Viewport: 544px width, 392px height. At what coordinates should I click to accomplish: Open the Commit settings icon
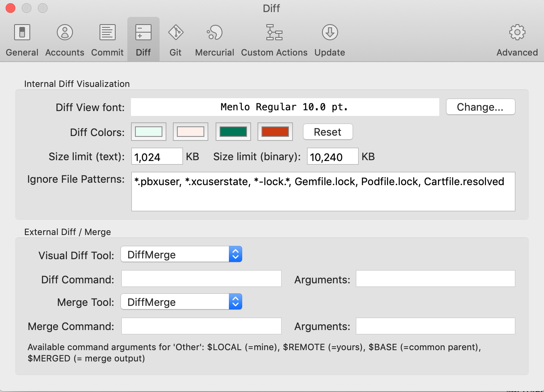(x=107, y=38)
